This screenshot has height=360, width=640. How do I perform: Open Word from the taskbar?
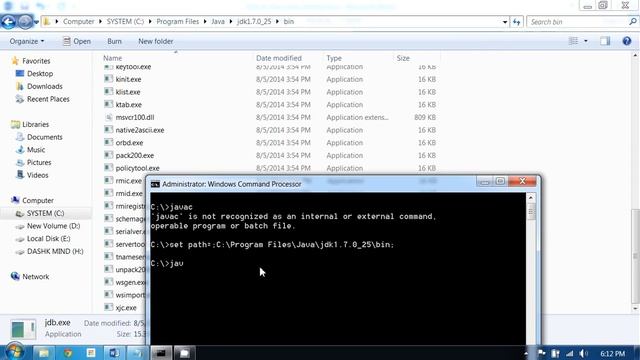pyautogui.click(x=114, y=353)
